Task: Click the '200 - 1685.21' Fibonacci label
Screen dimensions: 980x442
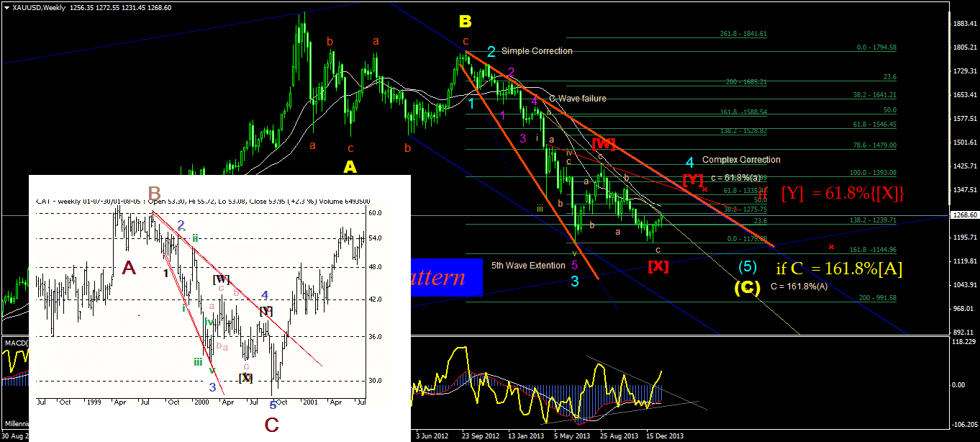Action: [x=745, y=82]
